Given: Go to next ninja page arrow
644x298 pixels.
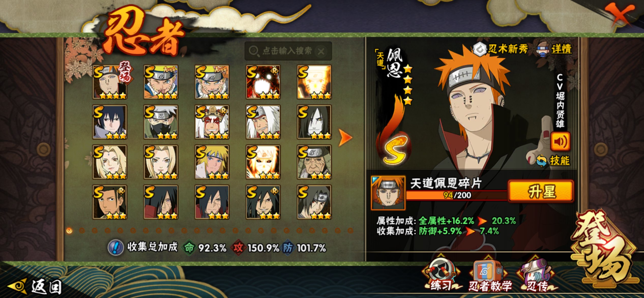Looking at the screenshot, I should tap(345, 137).
